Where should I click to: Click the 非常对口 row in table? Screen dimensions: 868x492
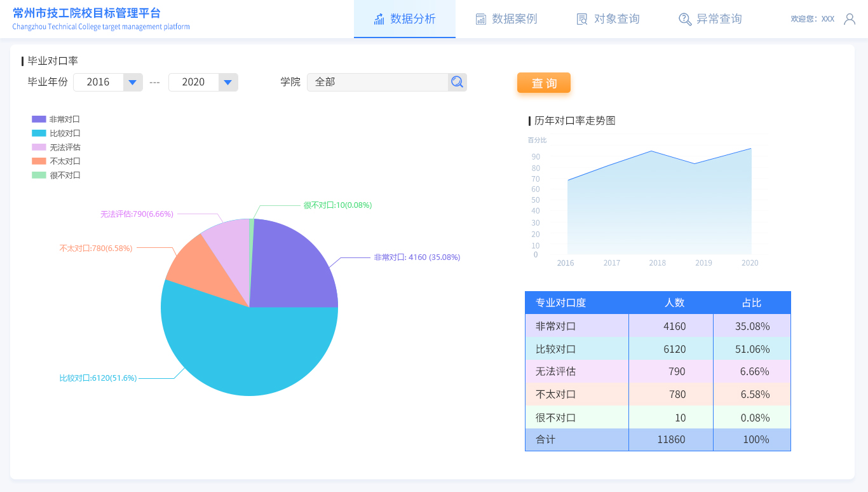658,326
